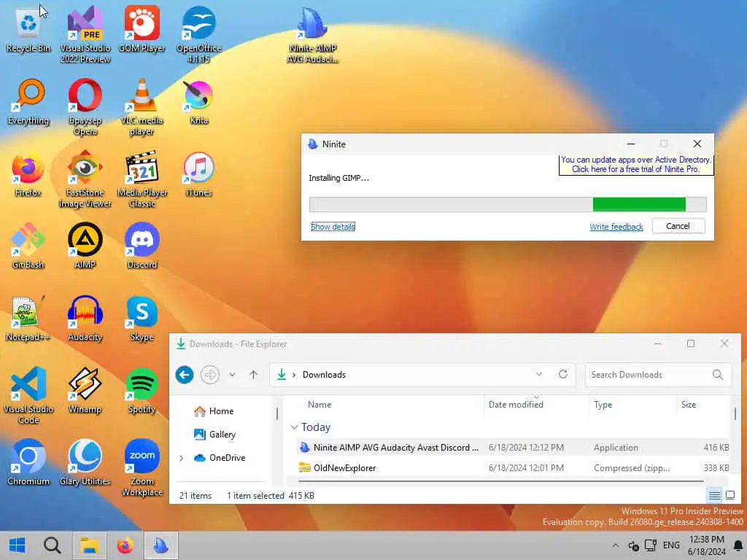Select the Git Bash desktop icon
Viewport: 747px width, 560px height.
coord(28,246)
